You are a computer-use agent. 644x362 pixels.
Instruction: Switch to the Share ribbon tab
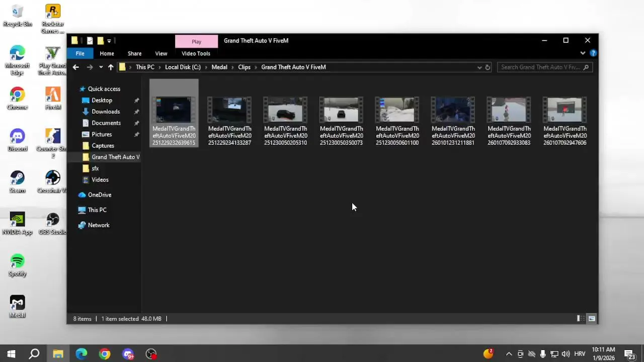(x=134, y=53)
